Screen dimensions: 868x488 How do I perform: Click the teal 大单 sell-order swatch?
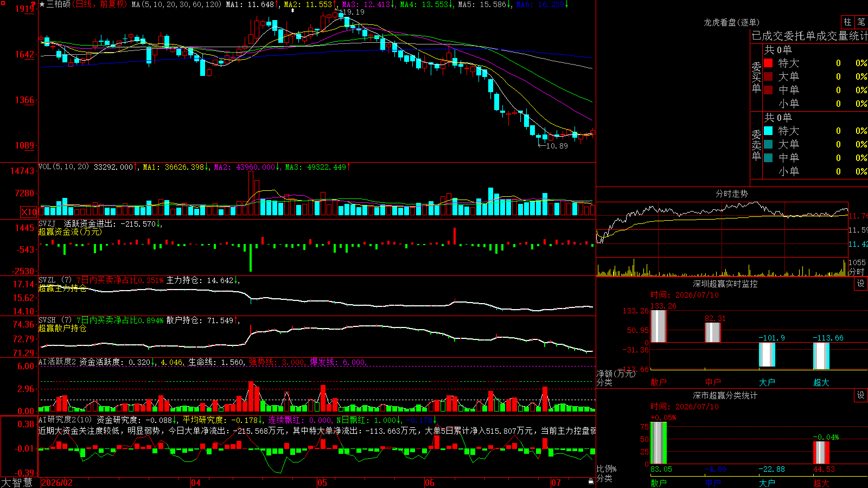[768, 144]
